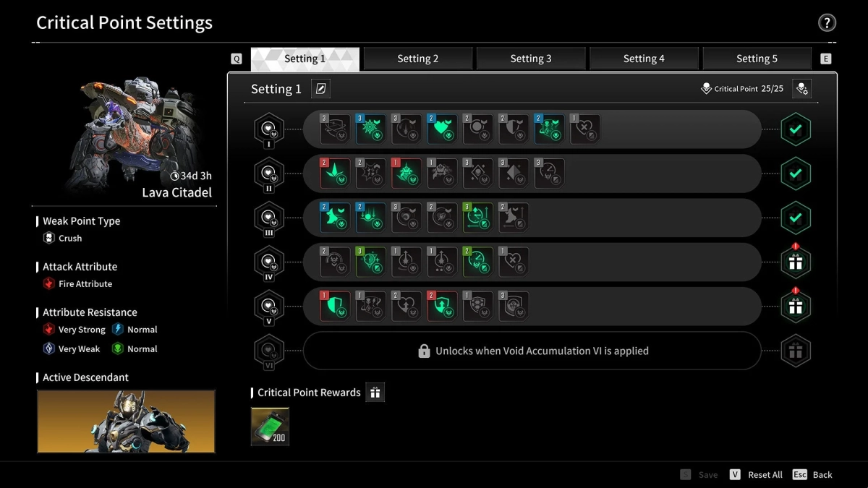
Task: Click the Save button
Action: point(699,475)
